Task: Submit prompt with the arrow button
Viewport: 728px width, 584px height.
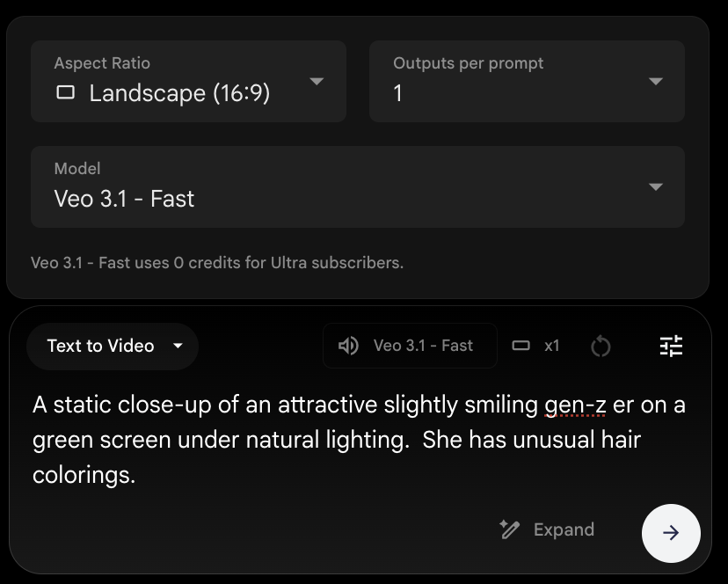Action: pyautogui.click(x=671, y=532)
